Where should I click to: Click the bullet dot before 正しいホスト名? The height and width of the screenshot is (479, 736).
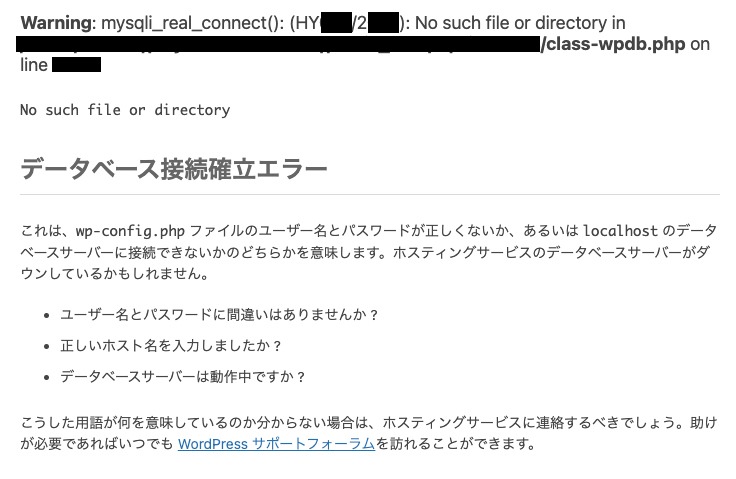pos(47,346)
